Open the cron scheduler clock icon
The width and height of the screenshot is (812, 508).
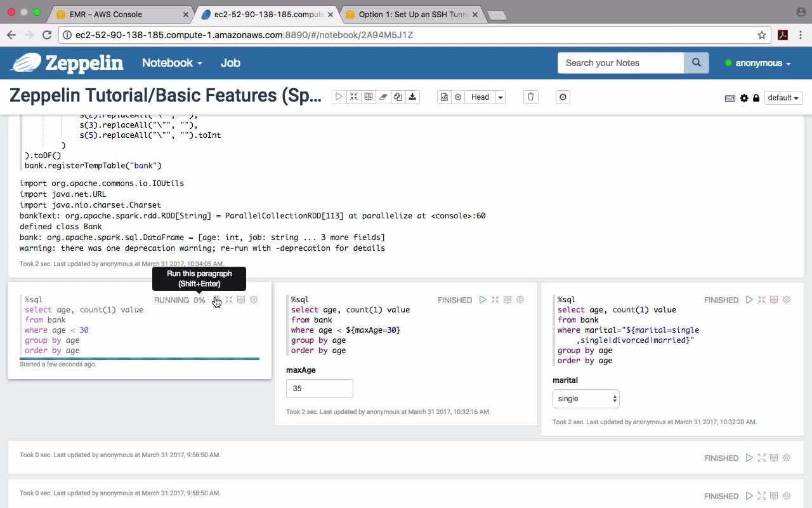pyautogui.click(x=563, y=97)
